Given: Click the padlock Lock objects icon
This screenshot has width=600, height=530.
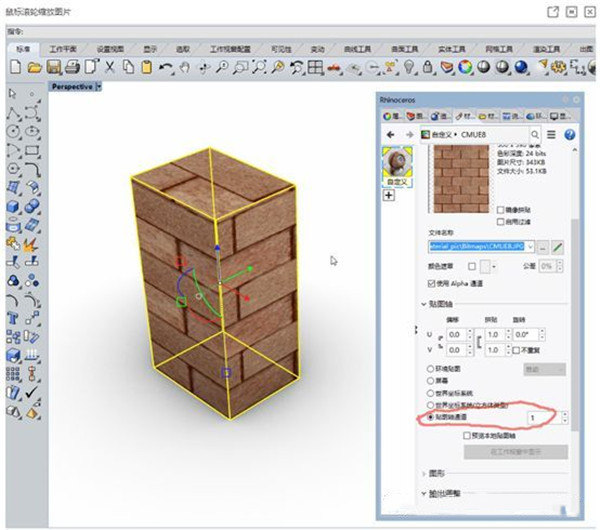Looking at the screenshot, I should point(427,67).
